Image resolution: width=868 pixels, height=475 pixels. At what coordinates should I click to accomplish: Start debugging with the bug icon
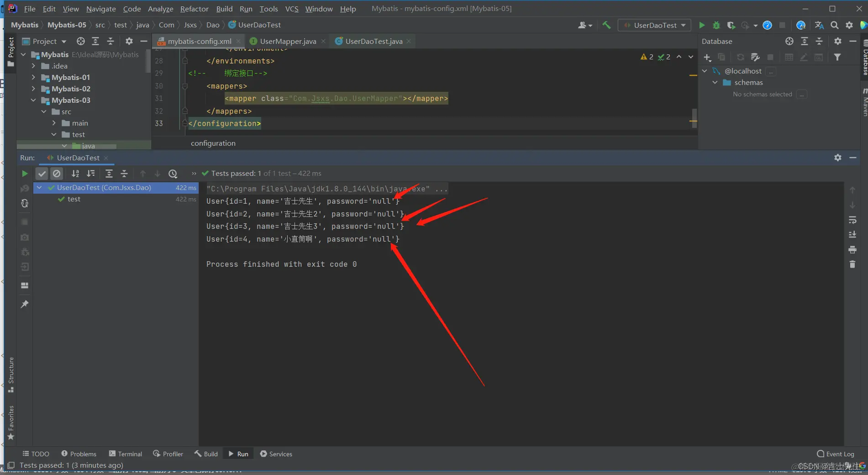click(716, 25)
